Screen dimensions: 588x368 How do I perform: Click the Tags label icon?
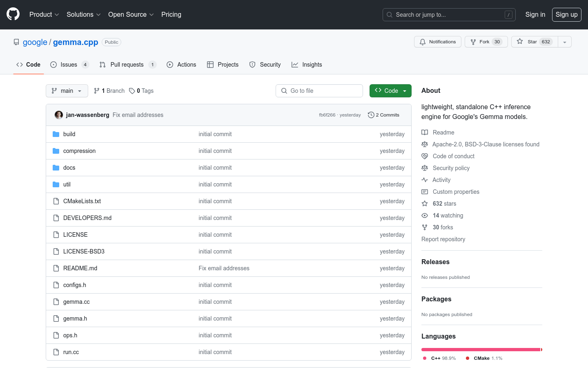coord(132,91)
